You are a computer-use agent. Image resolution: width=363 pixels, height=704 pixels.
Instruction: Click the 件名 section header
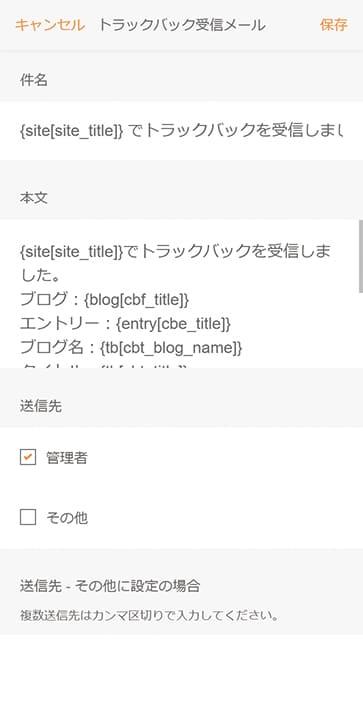(x=34, y=80)
